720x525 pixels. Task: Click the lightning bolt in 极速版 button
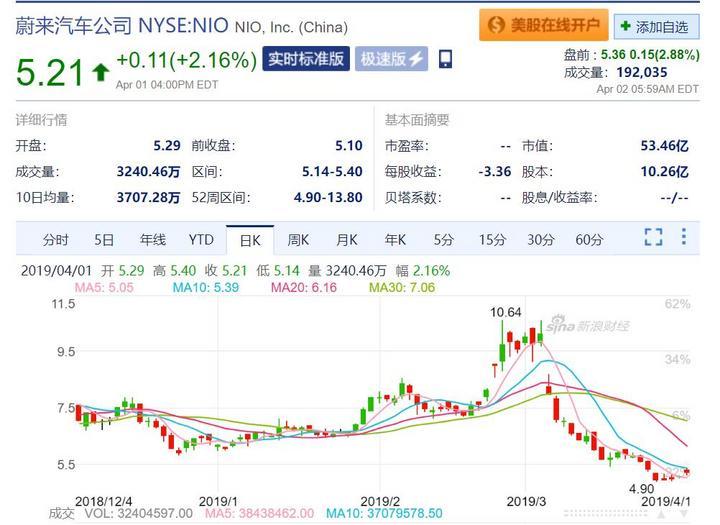pos(416,58)
